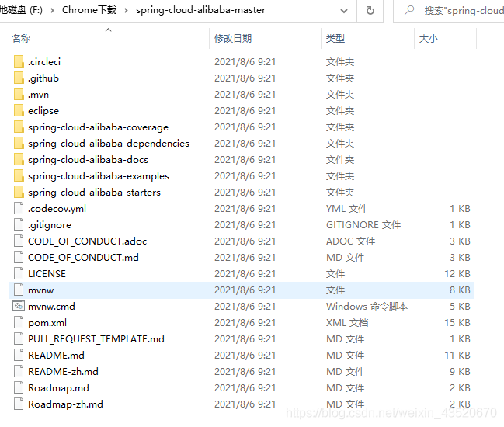Click the CODE_OF_CONDUCT.md file icon
Image resolution: width=504 pixels, height=427 pixels.
click(x=19, y=258)
